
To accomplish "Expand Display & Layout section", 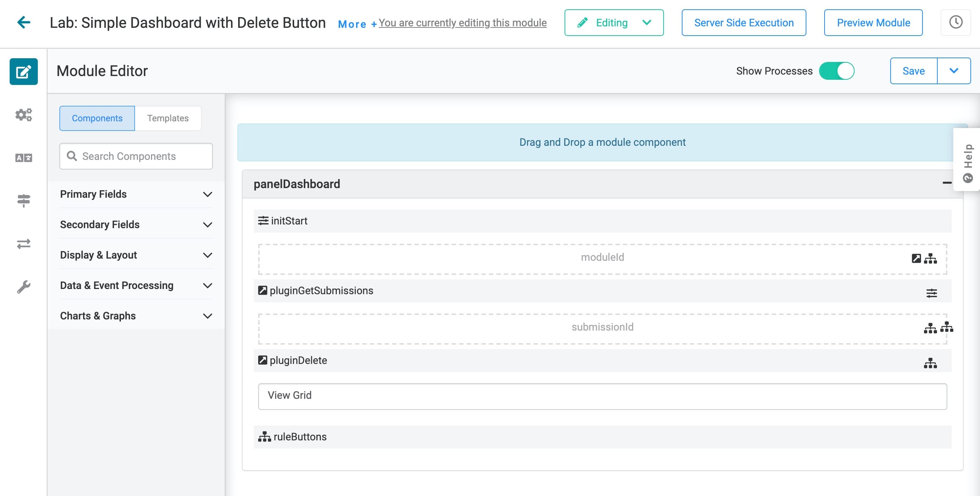I will click(136, 255).
